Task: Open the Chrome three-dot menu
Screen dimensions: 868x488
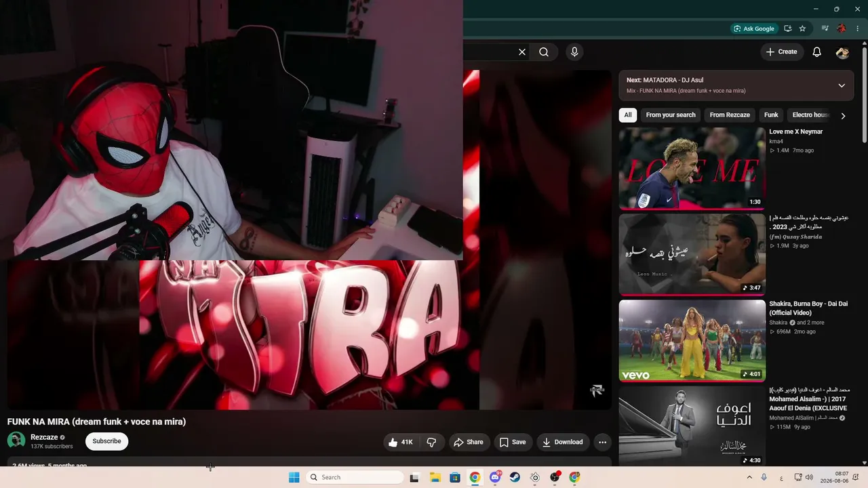Action: click(x=859, y=28)
